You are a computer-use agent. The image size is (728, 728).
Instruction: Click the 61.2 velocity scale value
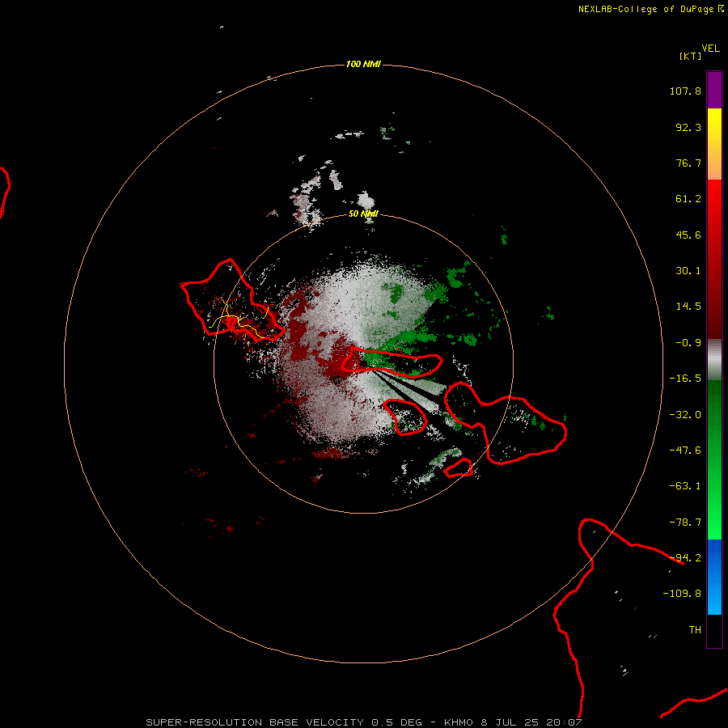point(688,199)
